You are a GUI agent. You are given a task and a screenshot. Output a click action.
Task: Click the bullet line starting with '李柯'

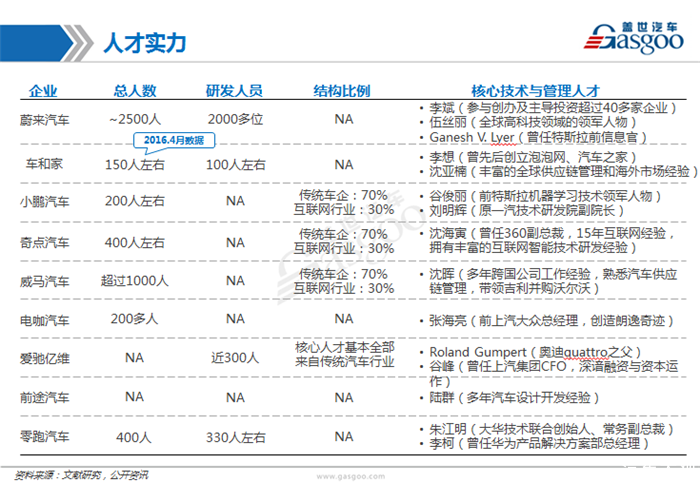[x=534, y=444]
